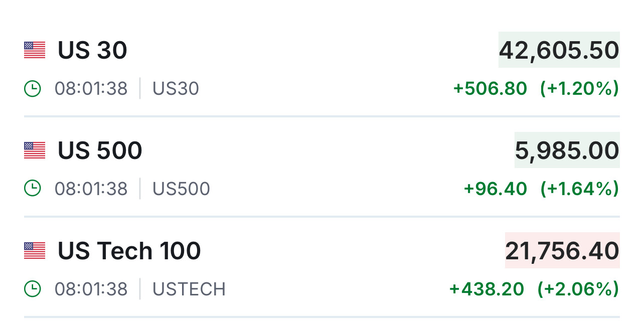Open the US 30 index name link
The width and height of the screenshot is (644, 325).
(92, 50)
